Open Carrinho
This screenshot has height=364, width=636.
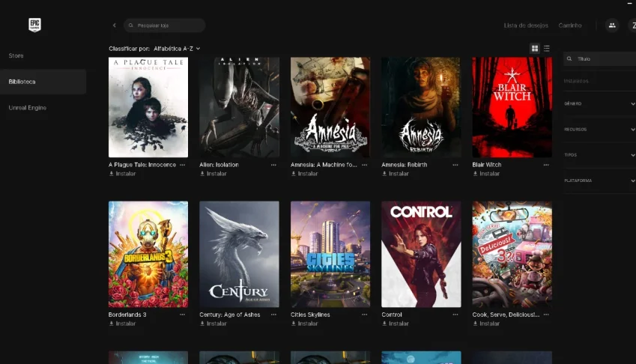[x=570, y=25]
